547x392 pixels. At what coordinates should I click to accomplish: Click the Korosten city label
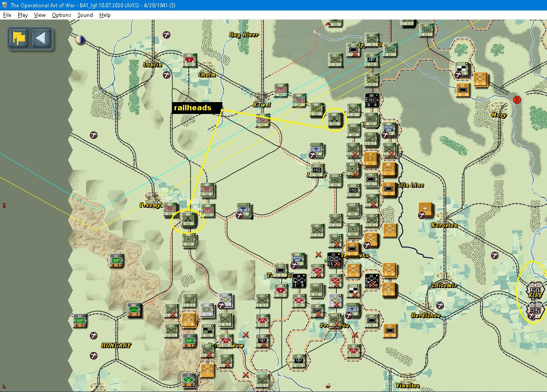point(444,225)
